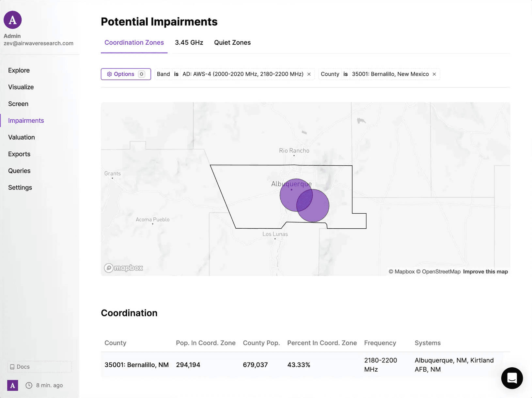Screen dimensions: 532x398
Task: Open the Docs link in sidebar
Action: coord(39,367)
